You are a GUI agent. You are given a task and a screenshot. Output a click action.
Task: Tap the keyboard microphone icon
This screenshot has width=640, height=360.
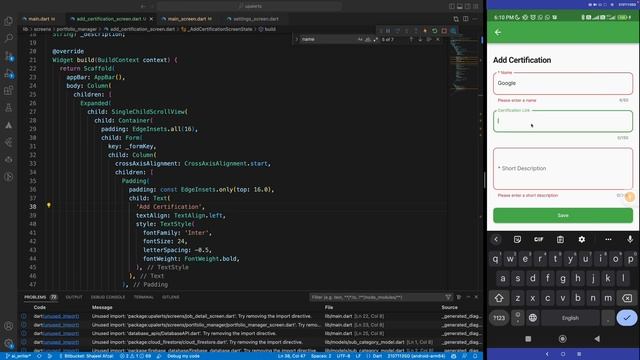tap(630, 240)
